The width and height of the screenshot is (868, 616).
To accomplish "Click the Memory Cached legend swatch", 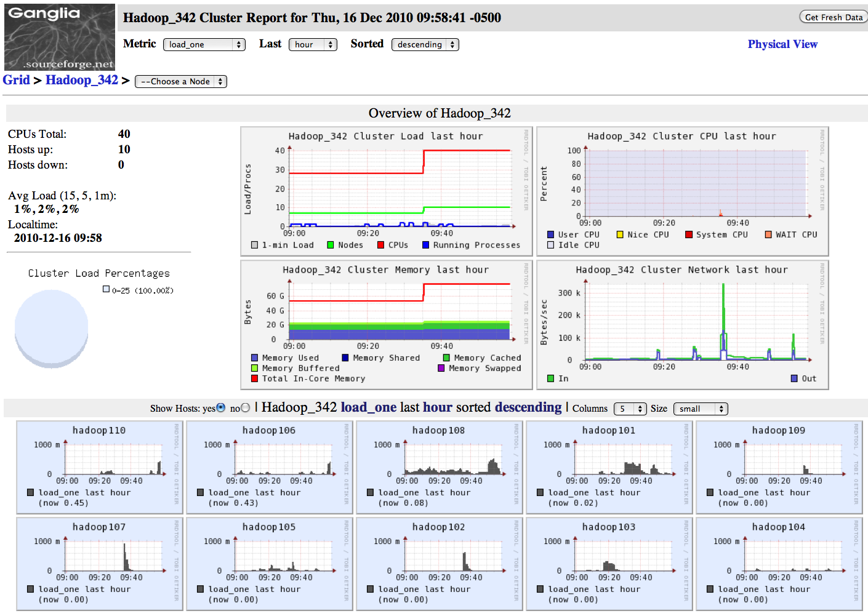I will pyautogui.click(x=447, y=358).
